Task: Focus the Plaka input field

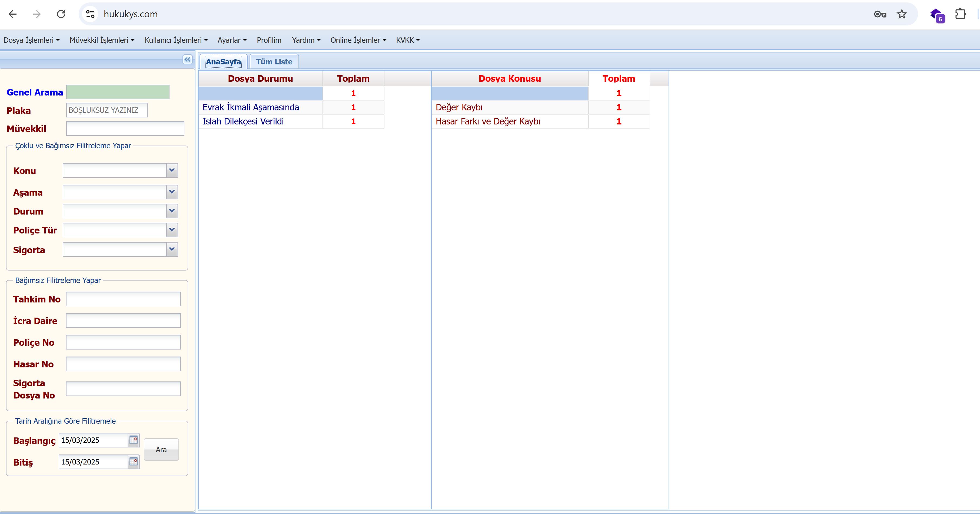Action: click(107, 110)
